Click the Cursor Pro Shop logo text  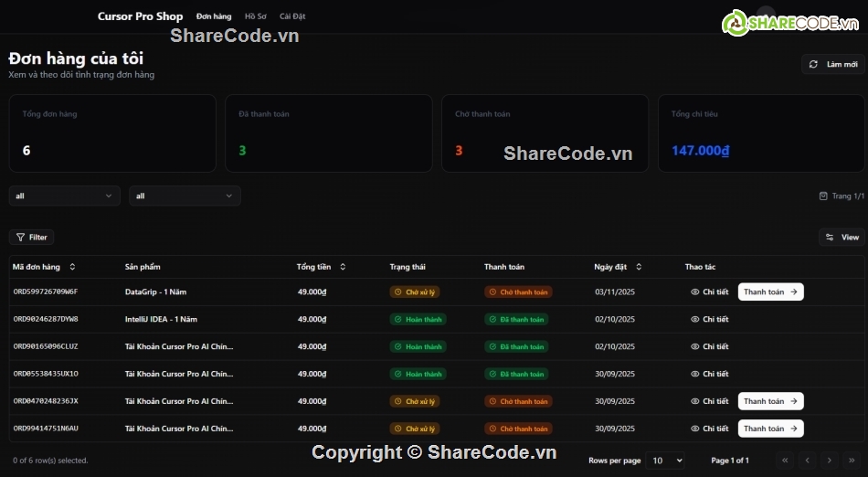pyautogui.click(x=140, y=16)
